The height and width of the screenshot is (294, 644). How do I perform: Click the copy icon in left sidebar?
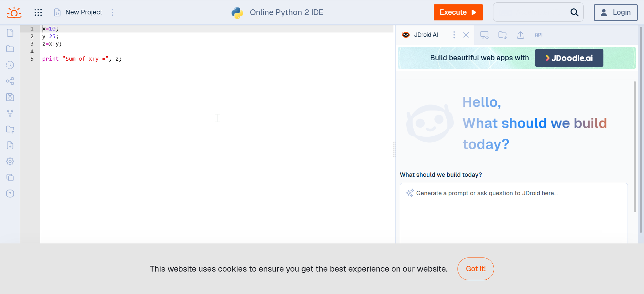pyautogui.click(x=10, y=177)
